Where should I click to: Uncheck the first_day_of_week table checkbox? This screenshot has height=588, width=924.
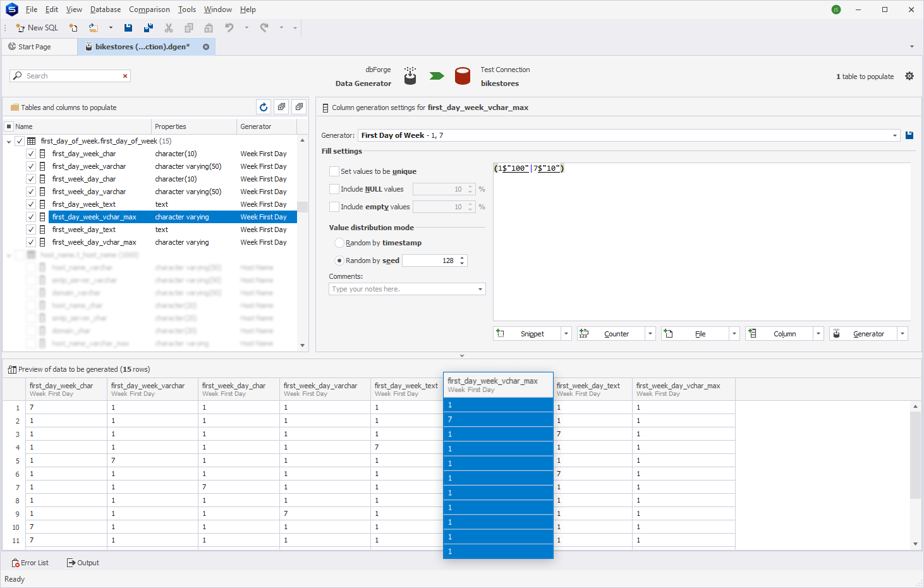[20, 141]
